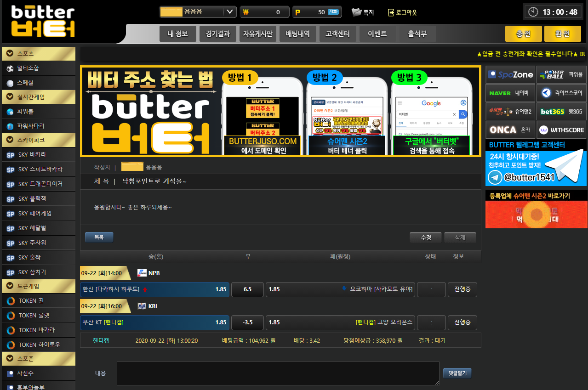The width and height of the screenshot is (588, 390).
Task: Click the 로그아웃 logout icon
Action: 391,12
